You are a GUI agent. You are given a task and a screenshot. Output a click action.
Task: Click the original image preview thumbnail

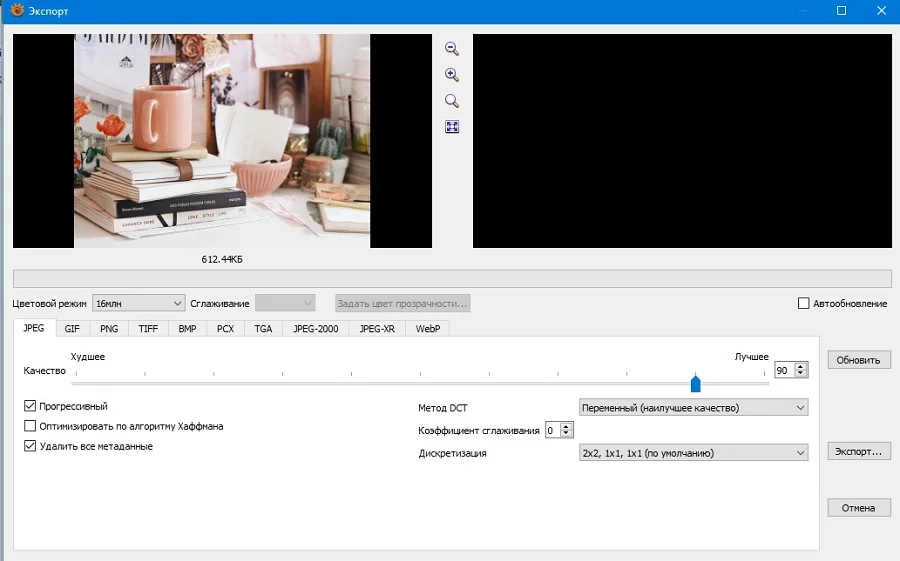[222, 141]
